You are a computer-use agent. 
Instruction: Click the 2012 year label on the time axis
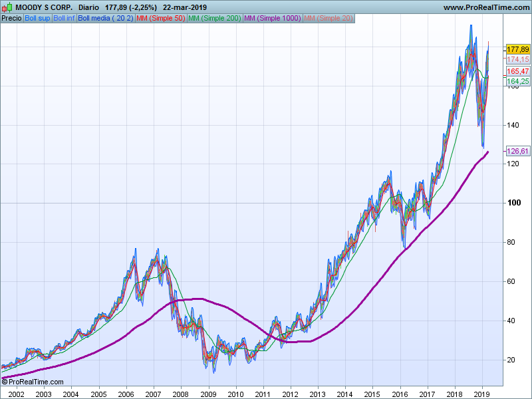click(x=290, y=394)
